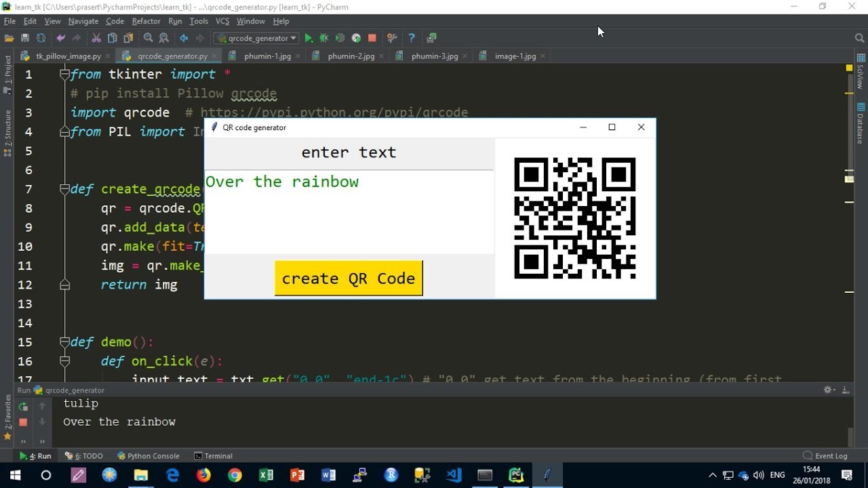Click 'tulip' output line in Run console

click(81, 403)
